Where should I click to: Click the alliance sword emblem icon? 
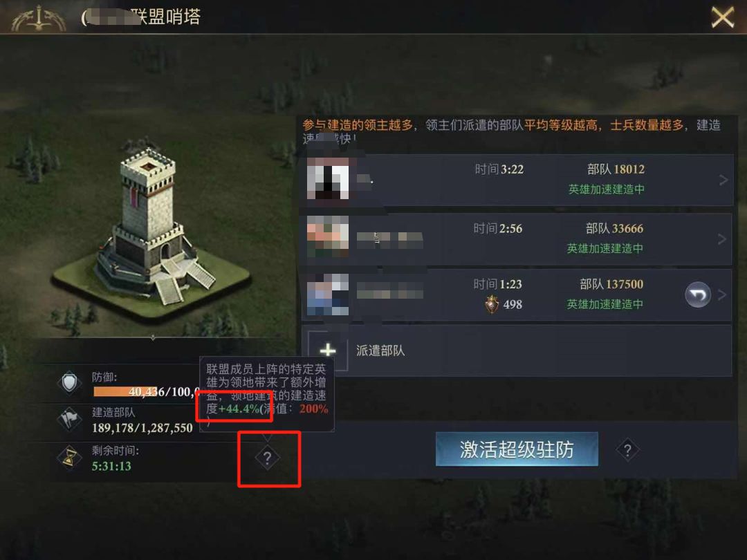coord(38,18)
